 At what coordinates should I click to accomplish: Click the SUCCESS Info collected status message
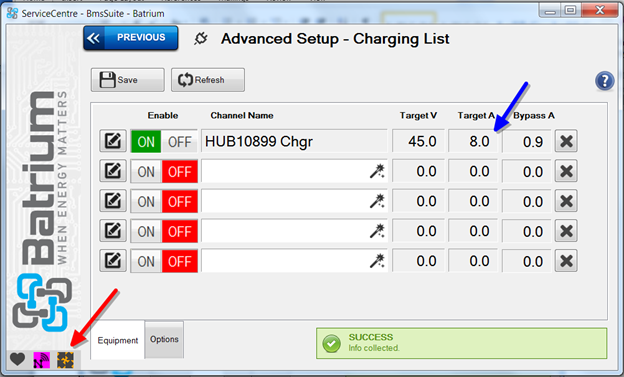(x=462, y=343)
